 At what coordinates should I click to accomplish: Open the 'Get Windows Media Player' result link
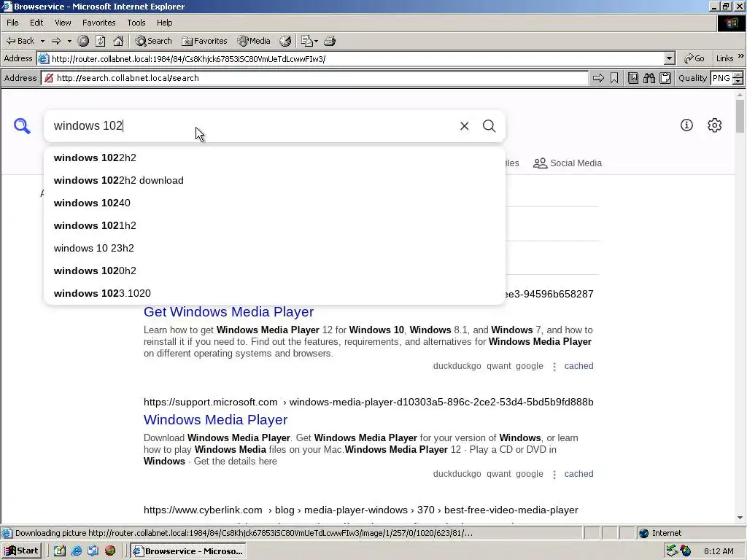pos(228,312)
